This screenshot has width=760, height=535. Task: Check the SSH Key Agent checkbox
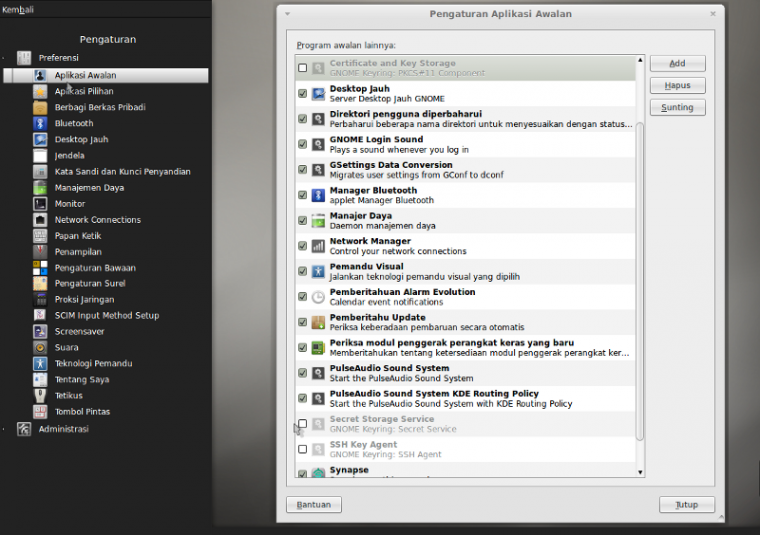(x=302, y=449)
